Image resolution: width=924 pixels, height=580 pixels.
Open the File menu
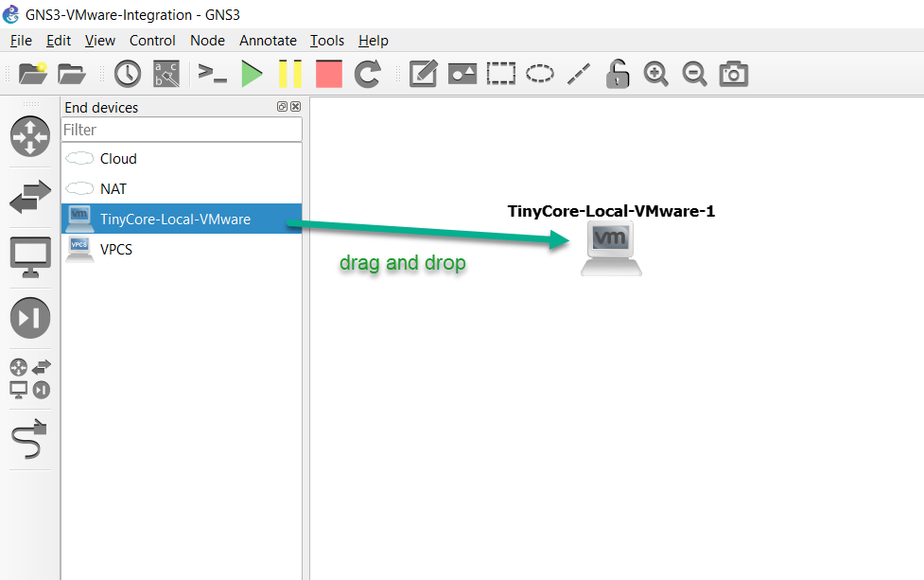coord(21,41)
